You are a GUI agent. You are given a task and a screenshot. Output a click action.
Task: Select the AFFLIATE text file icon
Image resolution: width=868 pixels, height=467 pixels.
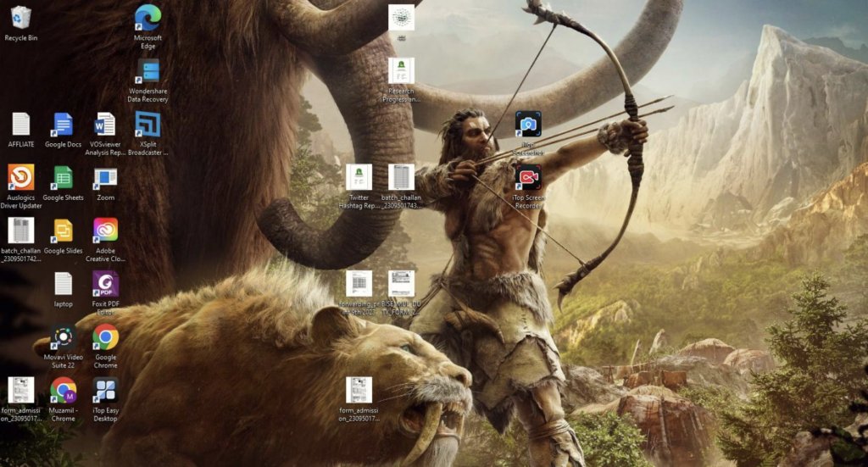[21, 130]
